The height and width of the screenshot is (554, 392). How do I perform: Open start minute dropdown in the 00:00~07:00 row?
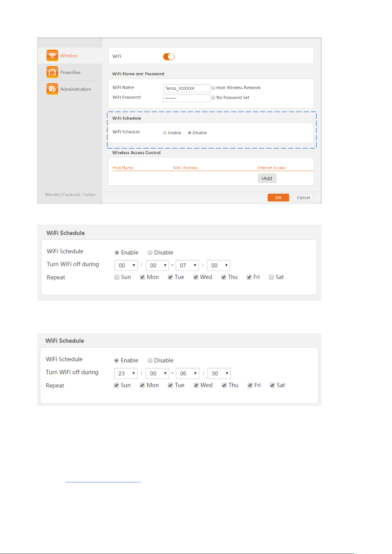[x=158, y=265]
